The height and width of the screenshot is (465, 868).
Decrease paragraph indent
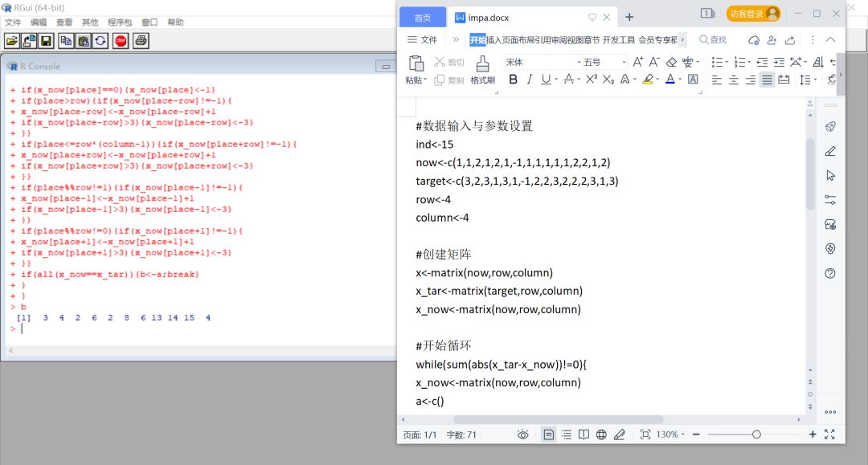click(762, 62)
